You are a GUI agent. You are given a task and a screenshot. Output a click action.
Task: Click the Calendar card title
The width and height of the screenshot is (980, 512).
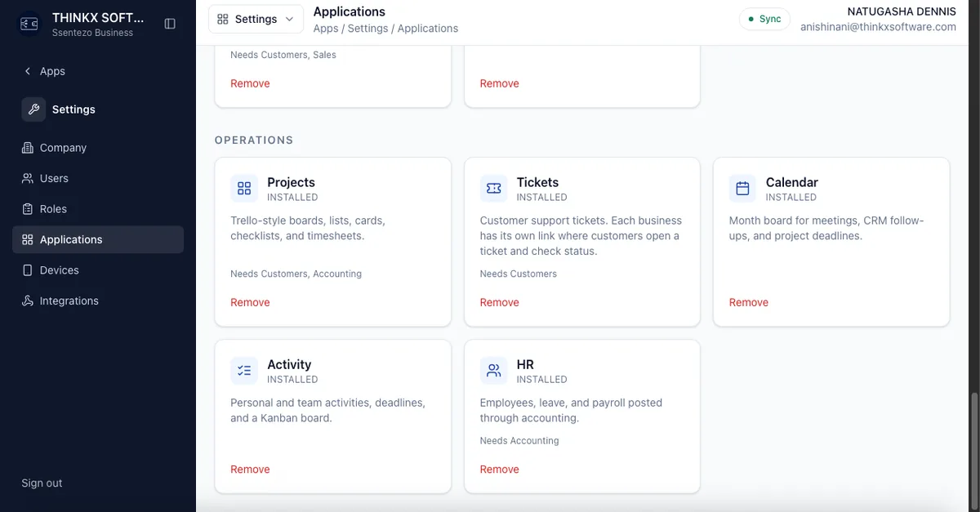[791, 182]
